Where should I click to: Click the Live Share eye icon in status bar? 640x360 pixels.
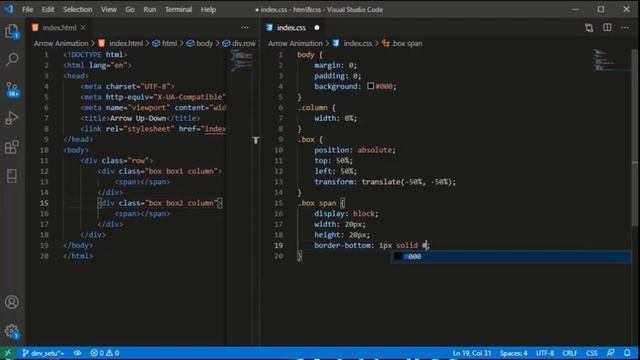(77, 353)
